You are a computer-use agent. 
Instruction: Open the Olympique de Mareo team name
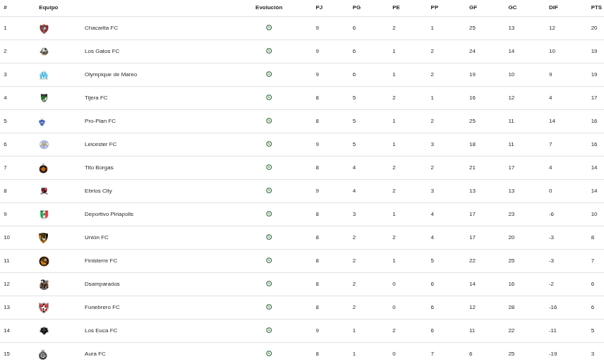point(111,75)
